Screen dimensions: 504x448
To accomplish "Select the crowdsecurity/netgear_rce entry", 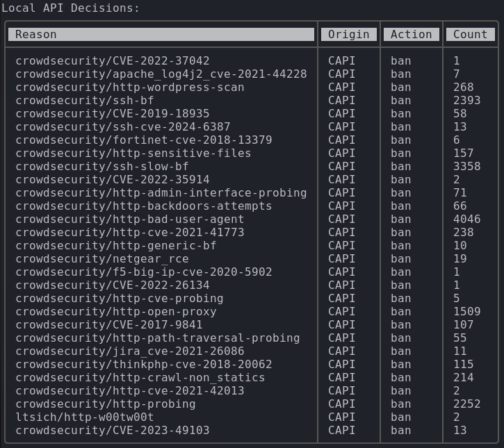I will (102, 259).
